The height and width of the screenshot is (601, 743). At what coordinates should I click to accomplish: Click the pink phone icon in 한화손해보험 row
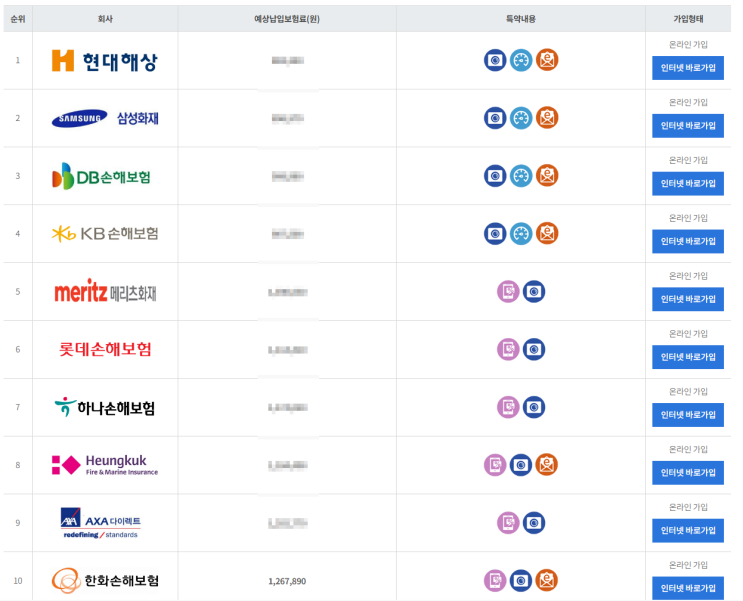tap(495, 581)
